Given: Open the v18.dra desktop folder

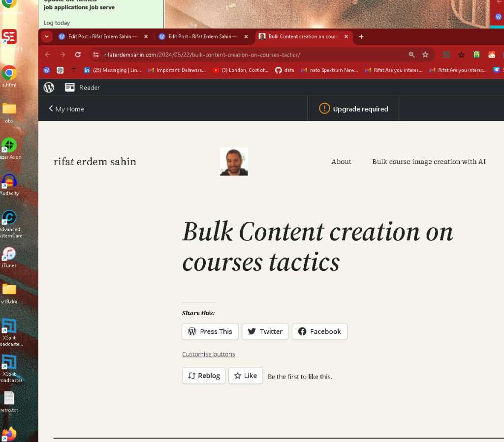Looking at the screenshot, I should tap(9, 293).
